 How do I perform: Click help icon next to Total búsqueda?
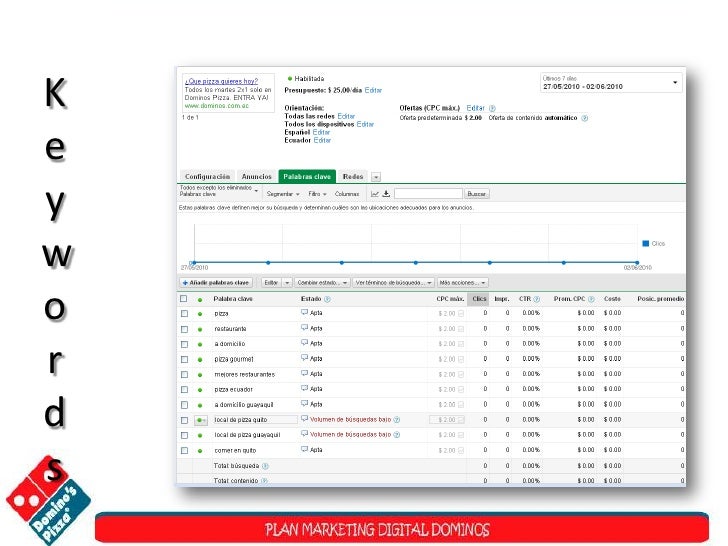pyautogui.click(x=265, y=466)
